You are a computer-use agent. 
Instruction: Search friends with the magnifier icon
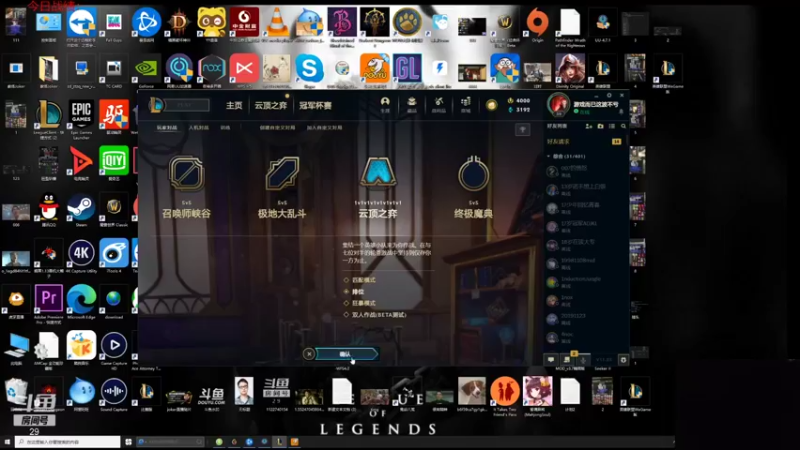pos(623,126)
